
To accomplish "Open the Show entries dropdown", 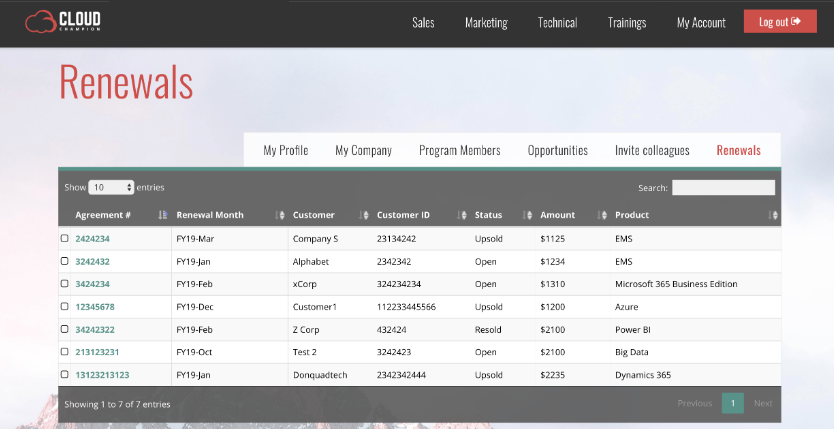I will click(x=111, y=187).
